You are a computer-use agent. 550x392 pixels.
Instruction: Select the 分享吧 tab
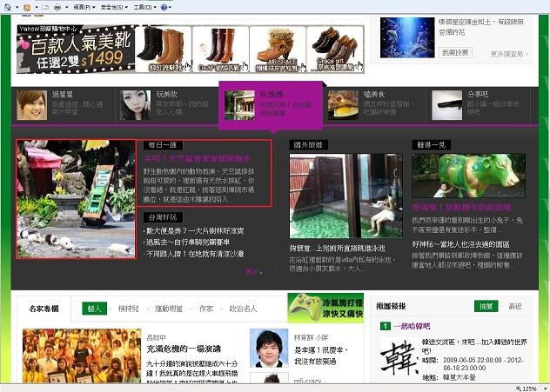(478, 105)
